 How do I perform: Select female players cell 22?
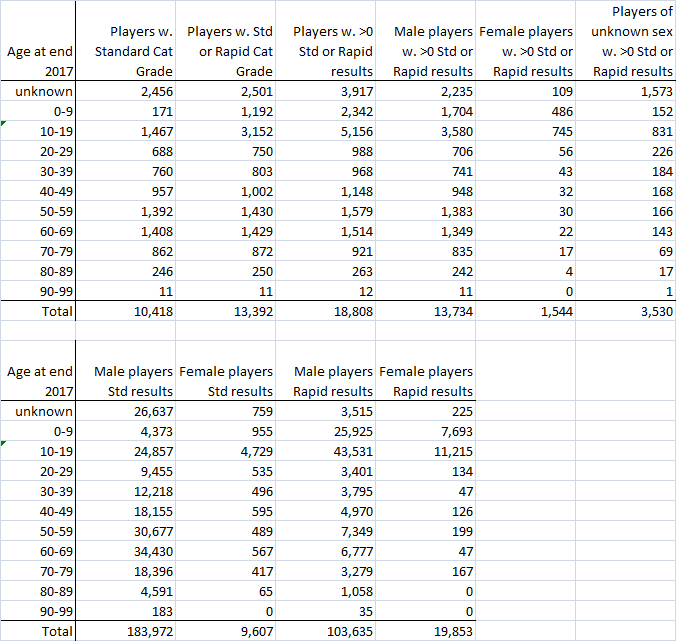tap(526, 231)
